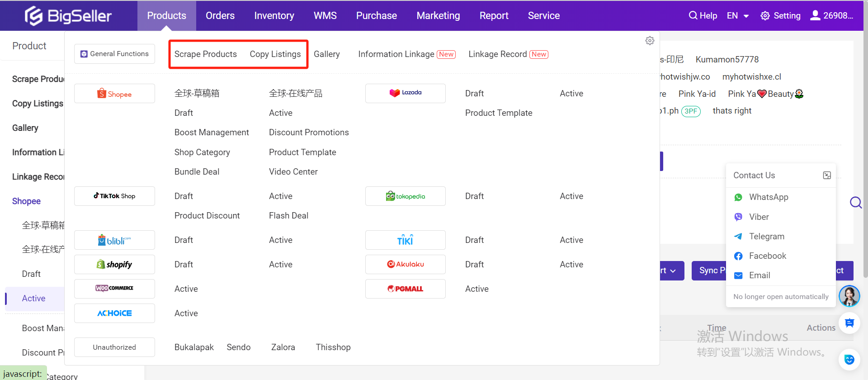Select Active in the left sidebar
This screenshot has width=868, height=380.
[x=33, y=299]
